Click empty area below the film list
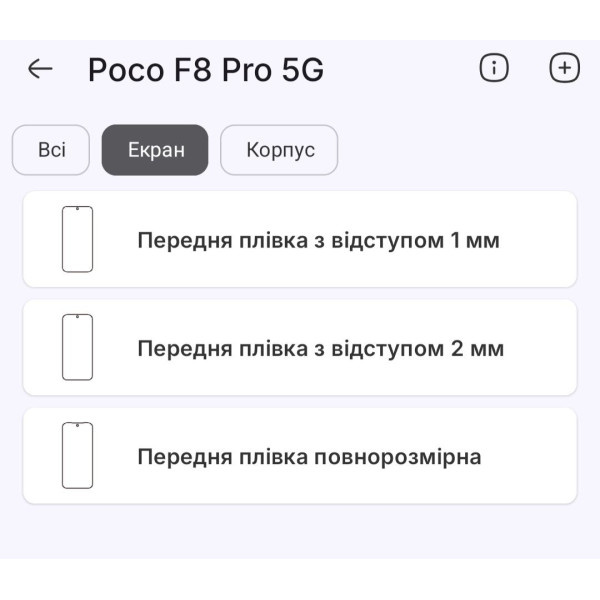The image size is (600, 600). tap(300, 535)
